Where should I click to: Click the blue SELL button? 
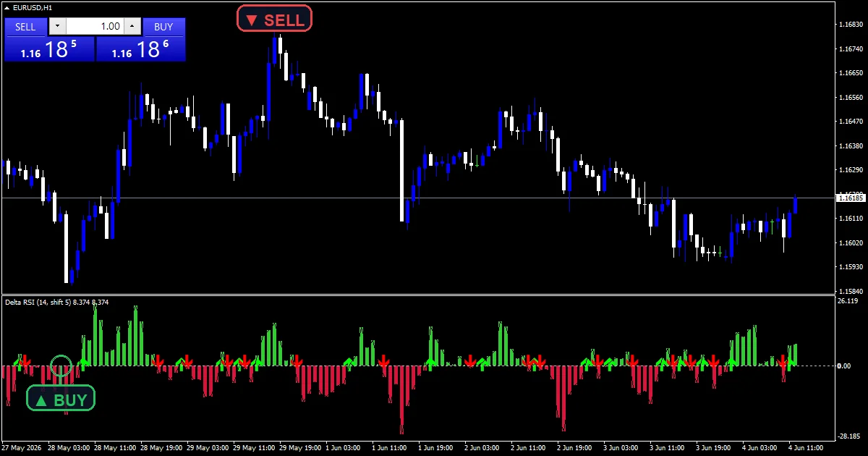pyautogui.click(x=25, y=27)
